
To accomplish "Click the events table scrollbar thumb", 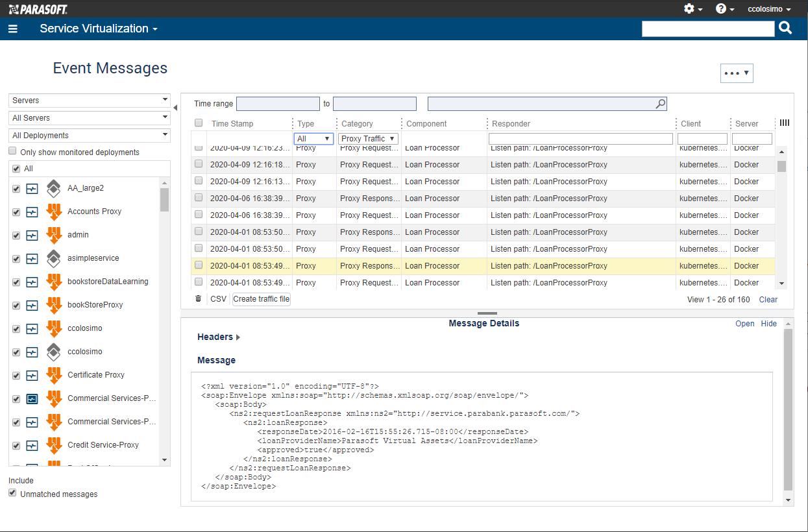I will [x=781, y=166].
